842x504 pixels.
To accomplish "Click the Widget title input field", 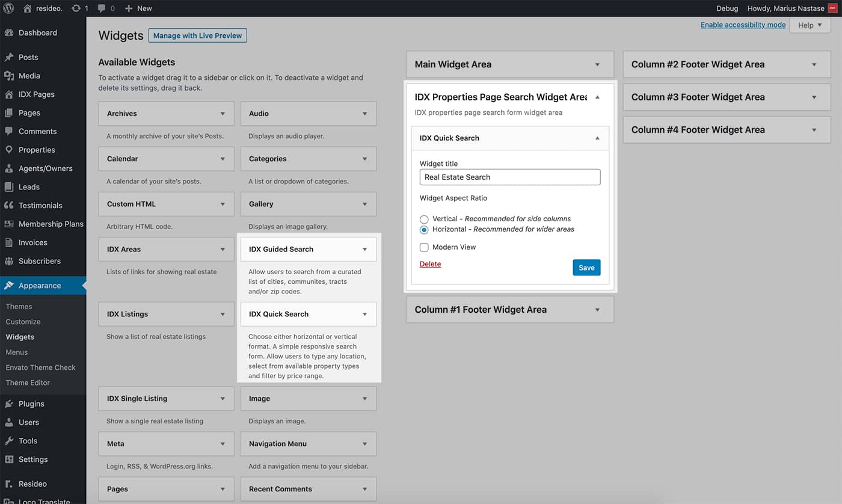I will click(x=509, y=177).
